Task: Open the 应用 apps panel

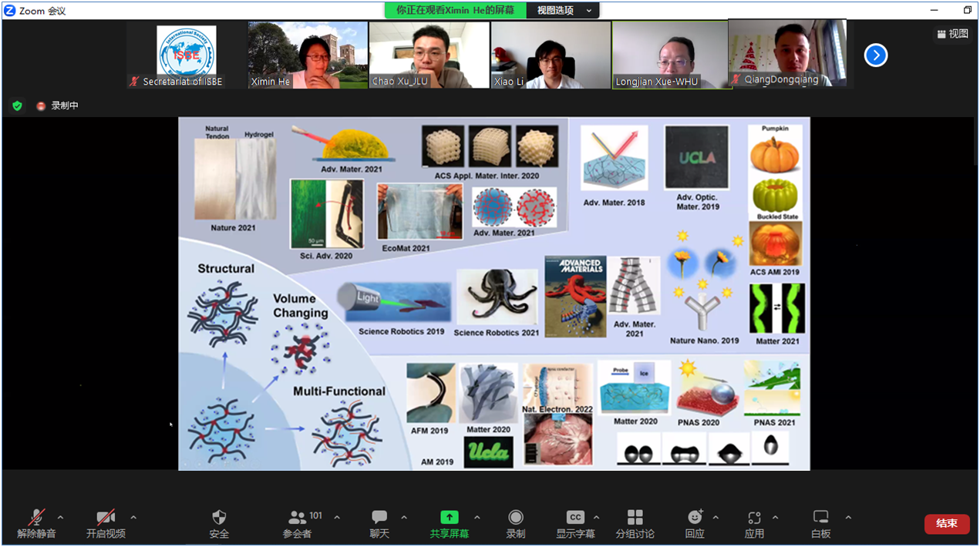Action: [754, 517]
